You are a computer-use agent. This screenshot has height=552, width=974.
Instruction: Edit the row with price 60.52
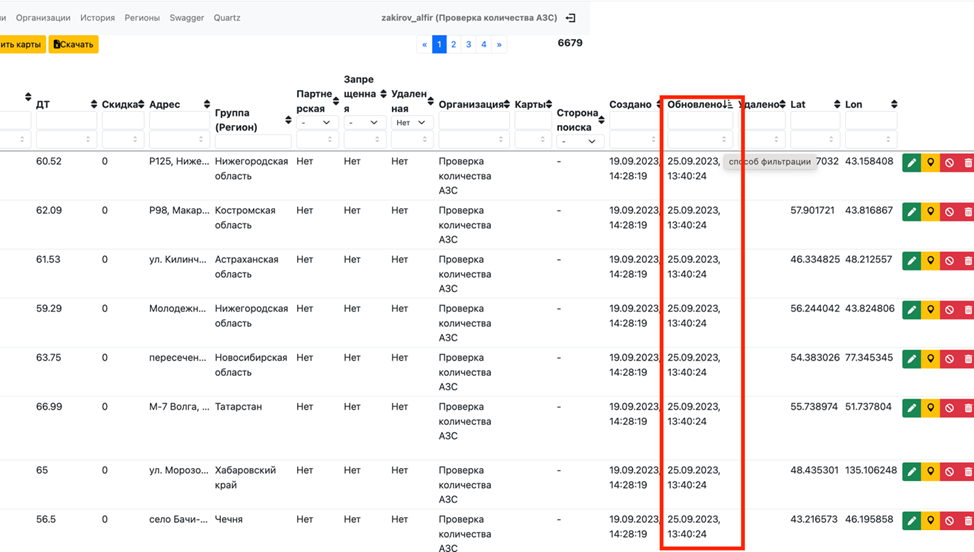tap(911, 163)
